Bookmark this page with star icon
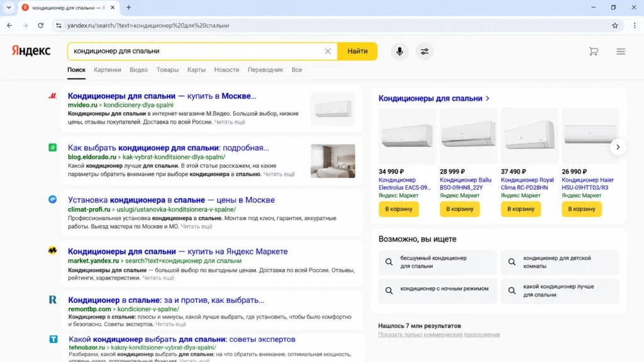The image size is (644, 362). point(615,25)
